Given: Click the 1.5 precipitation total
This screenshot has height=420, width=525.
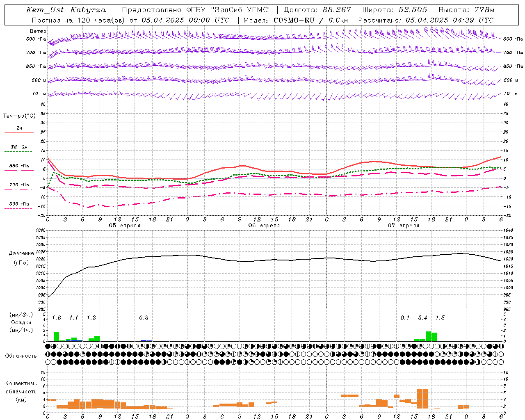Looking at the screenshot, I should [440, 318].
